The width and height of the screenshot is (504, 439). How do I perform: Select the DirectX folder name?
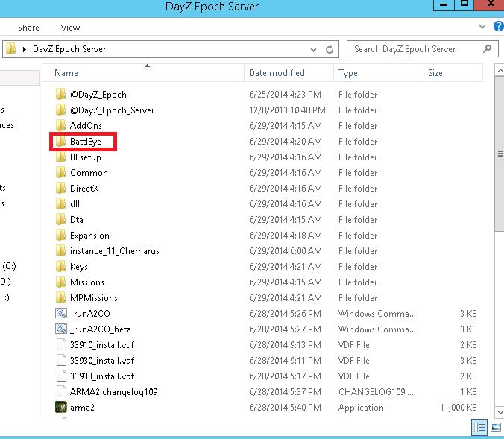pyautogui.click(x=84, y=189)
